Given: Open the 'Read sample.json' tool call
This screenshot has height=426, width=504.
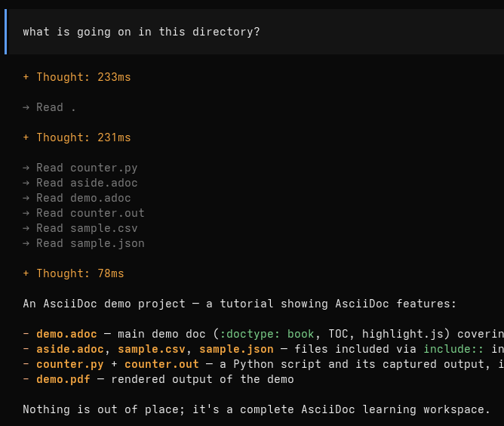Looking at the screenshot, I should pyautogui.click(x=84, y=243).
